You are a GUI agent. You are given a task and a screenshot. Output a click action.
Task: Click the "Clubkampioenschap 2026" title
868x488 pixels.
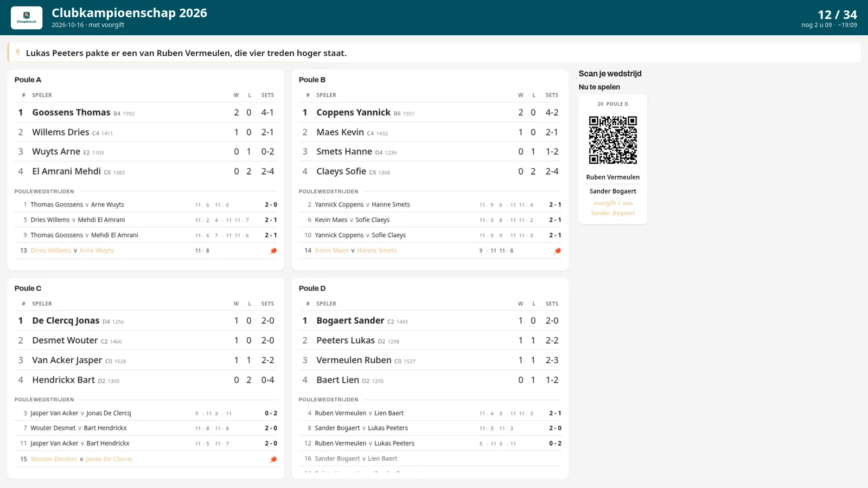(x=130, y=13)
